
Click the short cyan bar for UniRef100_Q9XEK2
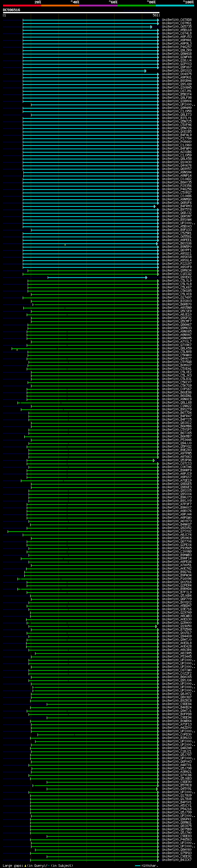click(97, 277)
